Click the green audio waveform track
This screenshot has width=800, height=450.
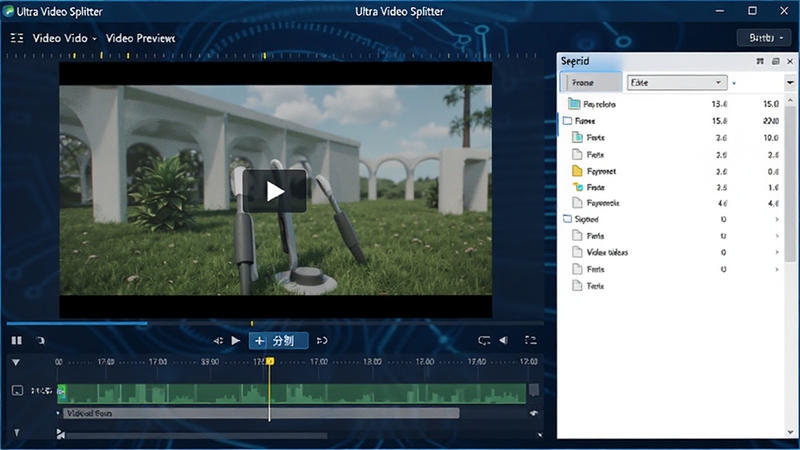291,393
